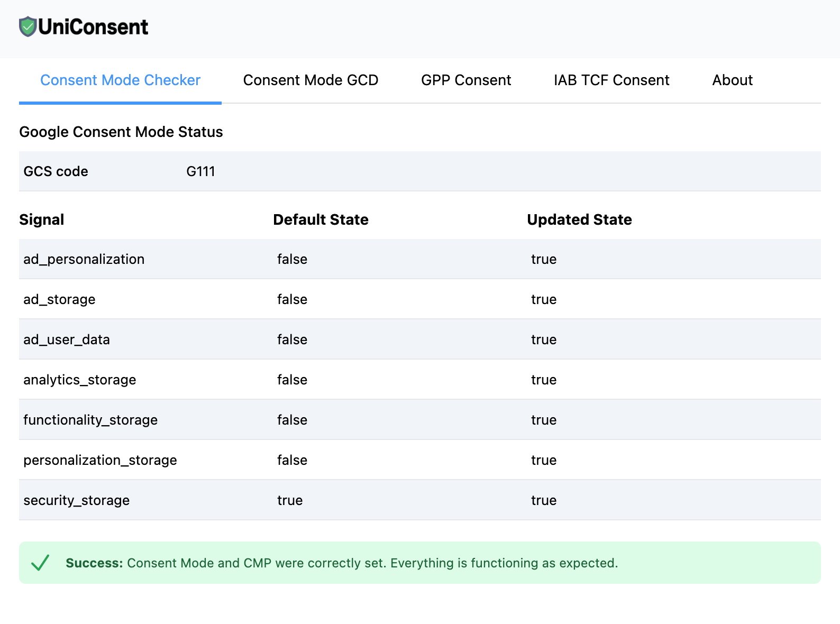Click the personalization_storage signal name
The height and width of the screenshot is (624, 840).
click(x=100, y=460)
